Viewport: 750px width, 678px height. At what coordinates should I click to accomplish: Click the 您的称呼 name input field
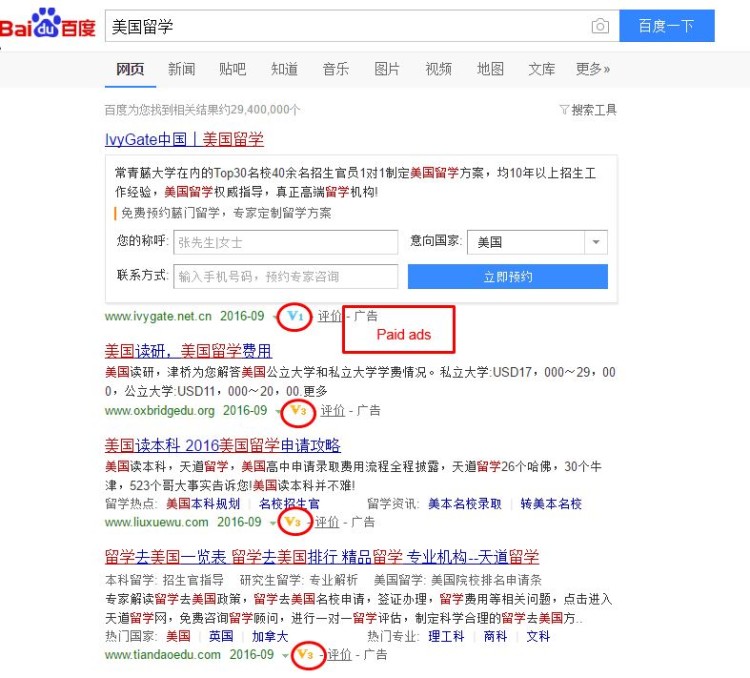click(x=286, y=242)
